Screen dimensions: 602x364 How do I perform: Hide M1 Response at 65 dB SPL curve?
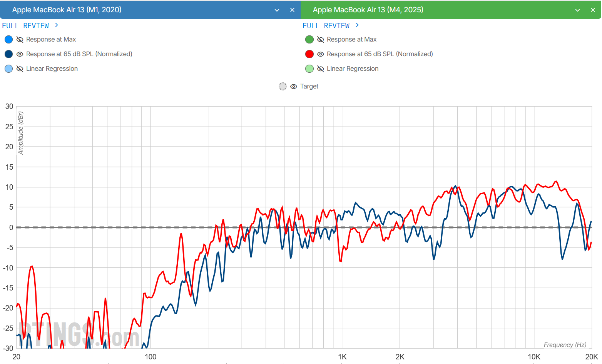[x=20, y=54]
